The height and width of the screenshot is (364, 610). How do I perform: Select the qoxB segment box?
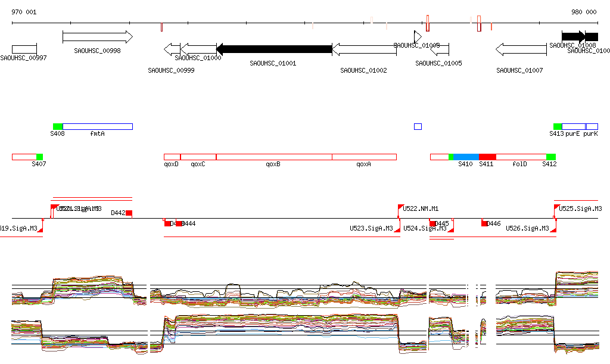[x=274, y=157]
